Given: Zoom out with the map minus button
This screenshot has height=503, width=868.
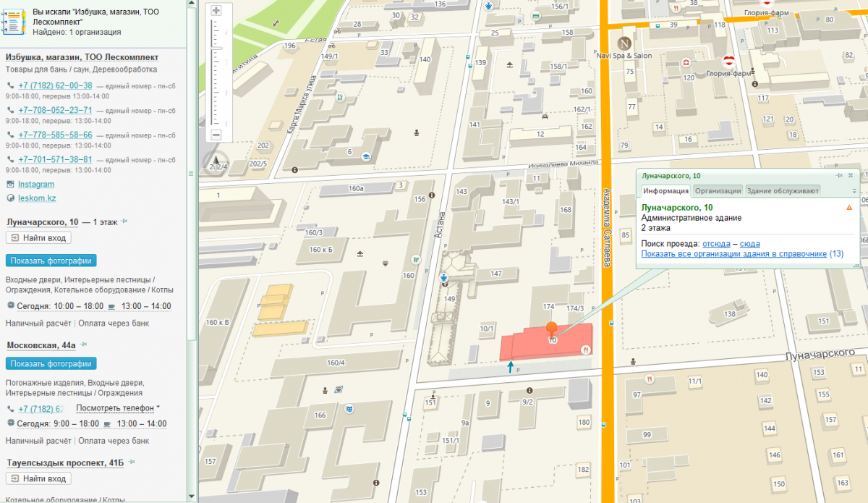Looking at the screenshot, I should [x=216, y=135].
